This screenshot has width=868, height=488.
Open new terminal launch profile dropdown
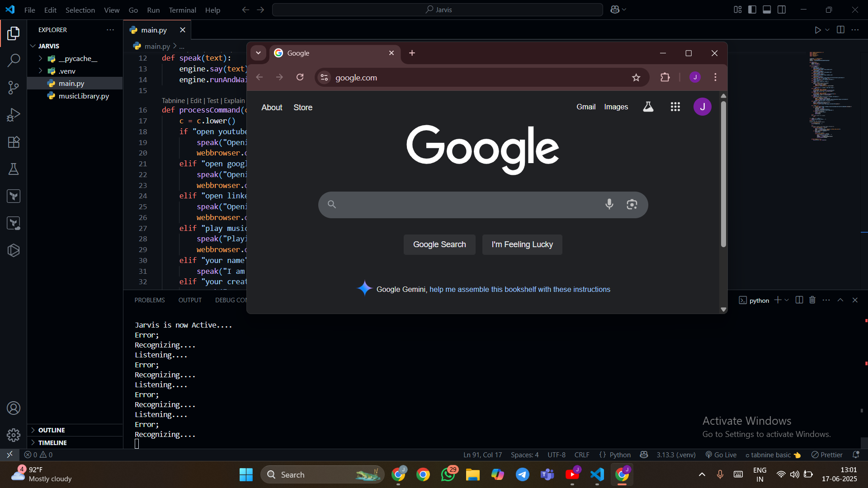(787, 300)
